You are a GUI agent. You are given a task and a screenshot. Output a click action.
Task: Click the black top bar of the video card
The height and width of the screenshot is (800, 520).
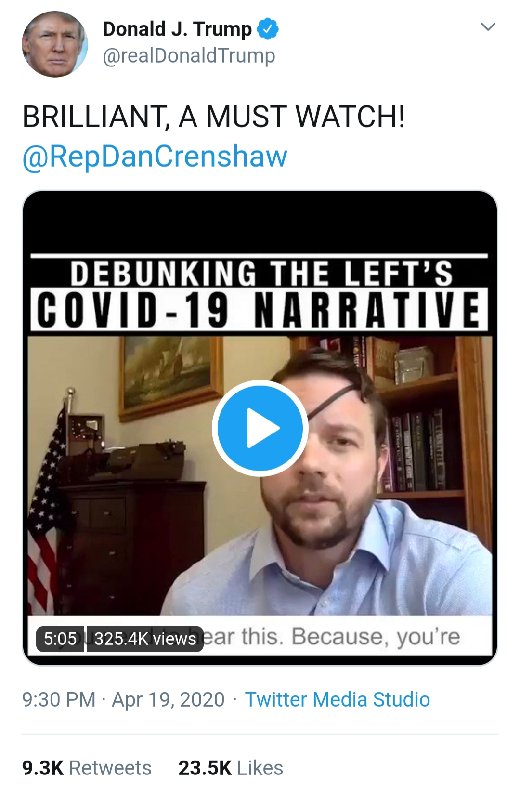(260, 222)
